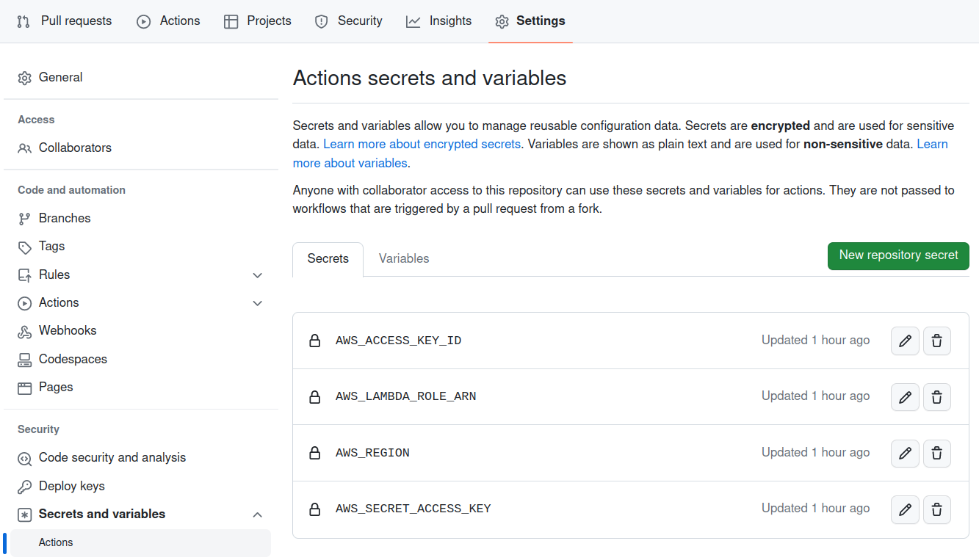The height and width of the screenshot is (560, 979).
Task: Remove the AWS_REGION secret via trash icon
Action: [x=936, y=454]
